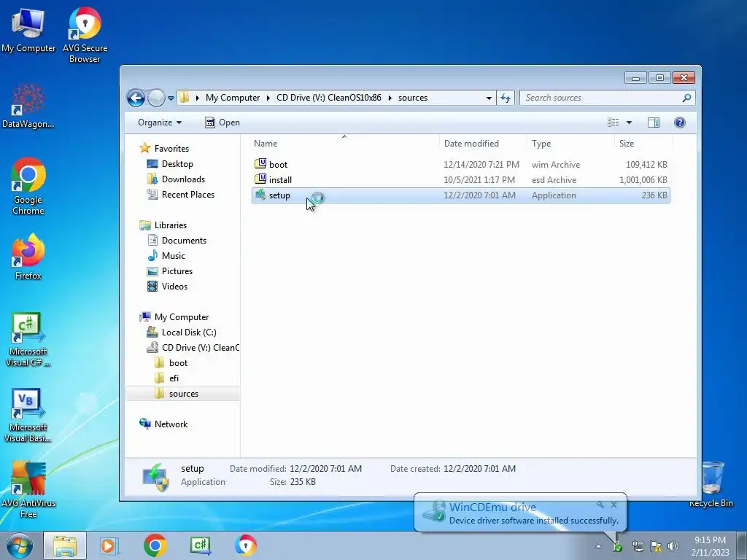Select Microsoft Visual C# desktop shortcut
The width and height of the screenshot is (747, 560).
coord(28,340)
